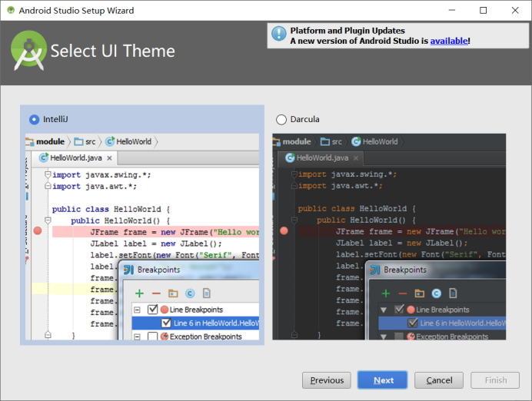Select 'Line 6 in HelloWorld' row, IntelliJ preview

click(195, 323)
